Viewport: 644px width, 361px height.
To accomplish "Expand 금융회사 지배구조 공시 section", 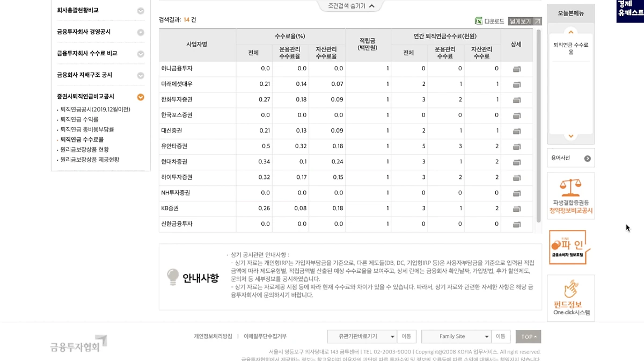I will coord(141,76).
